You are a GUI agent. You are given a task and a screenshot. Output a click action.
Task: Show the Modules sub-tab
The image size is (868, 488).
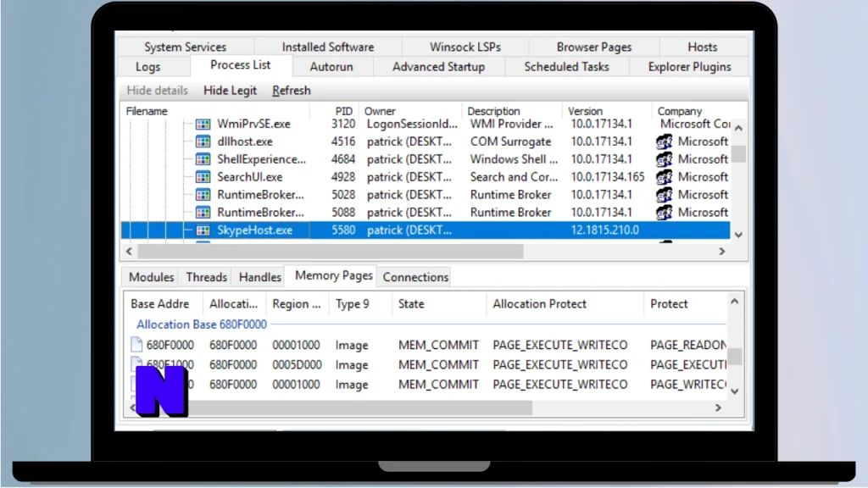(x=151, y=277)
